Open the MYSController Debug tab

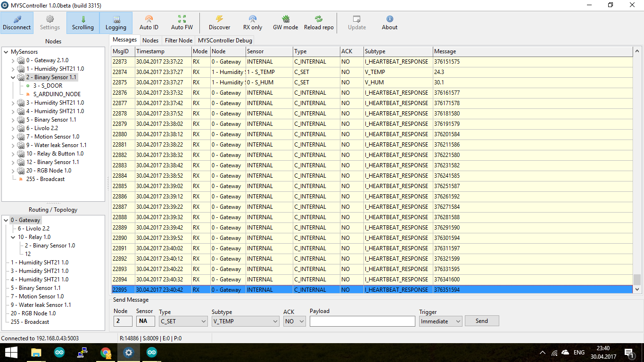(225, 41)
